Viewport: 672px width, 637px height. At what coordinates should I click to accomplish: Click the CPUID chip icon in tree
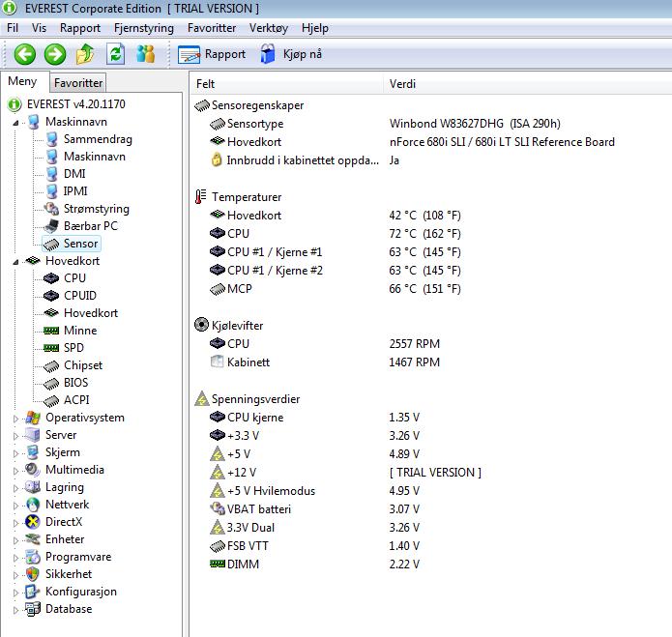[51, 296]
